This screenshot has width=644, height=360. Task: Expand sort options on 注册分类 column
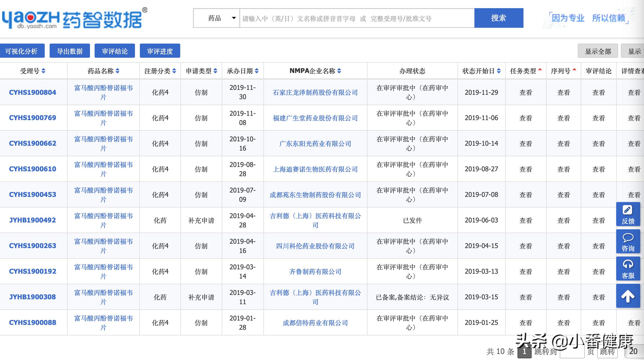(174, 71)
